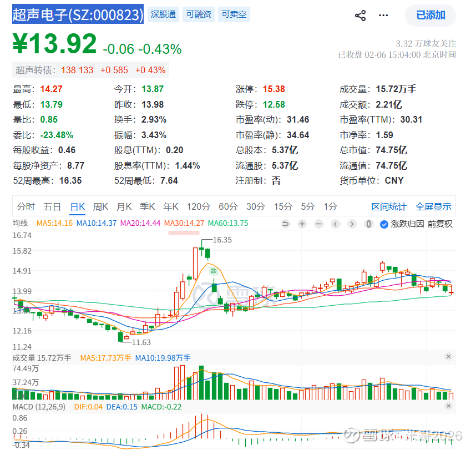Click the 可卖空 tag
This screenshot has width=476, height=450.
coord(234,14)
